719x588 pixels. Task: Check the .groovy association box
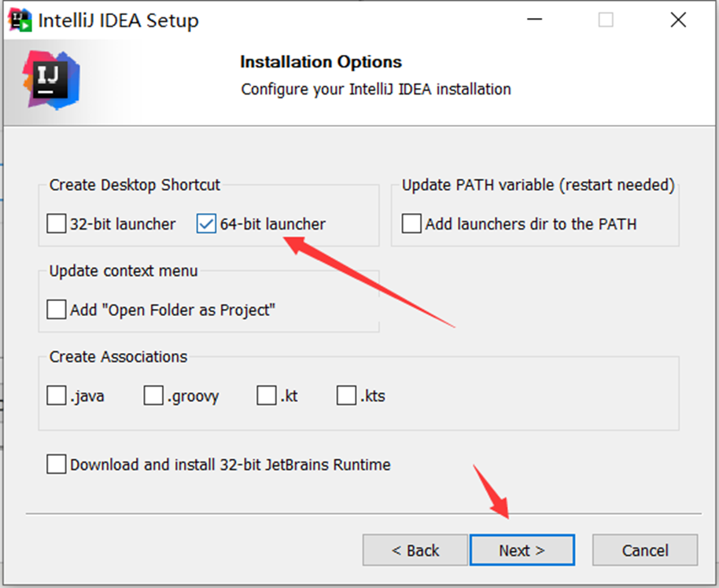point(153,395)
